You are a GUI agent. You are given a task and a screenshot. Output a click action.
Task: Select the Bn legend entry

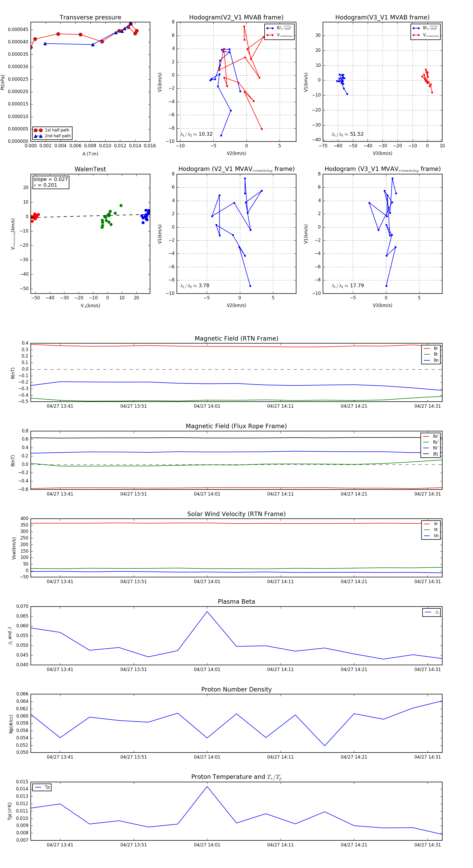point(431,360)
